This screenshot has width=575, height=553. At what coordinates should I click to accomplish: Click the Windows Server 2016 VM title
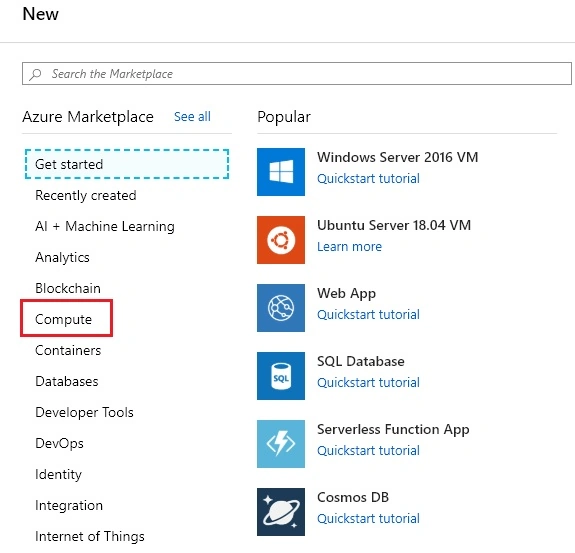pos(398,157)
